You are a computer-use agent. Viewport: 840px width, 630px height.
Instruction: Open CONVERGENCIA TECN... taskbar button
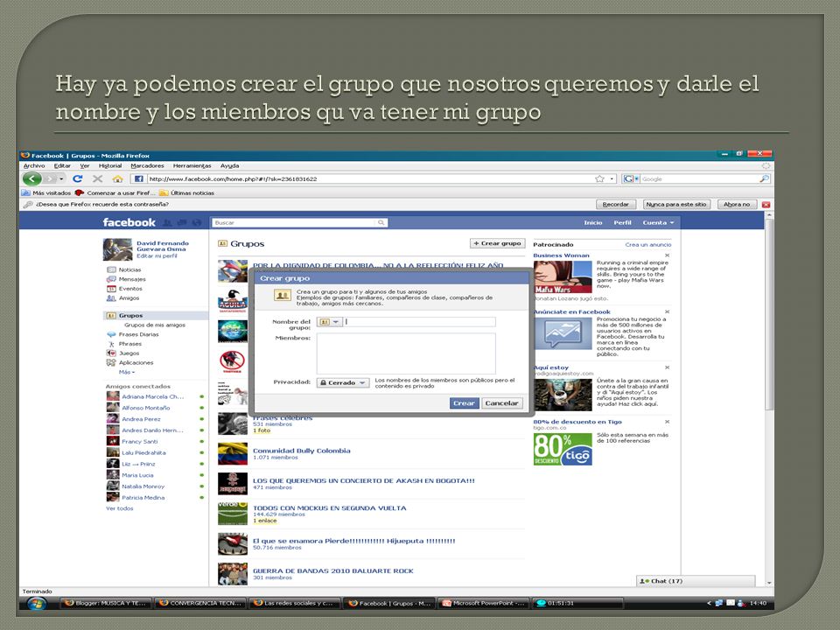(x=199, y=603)
